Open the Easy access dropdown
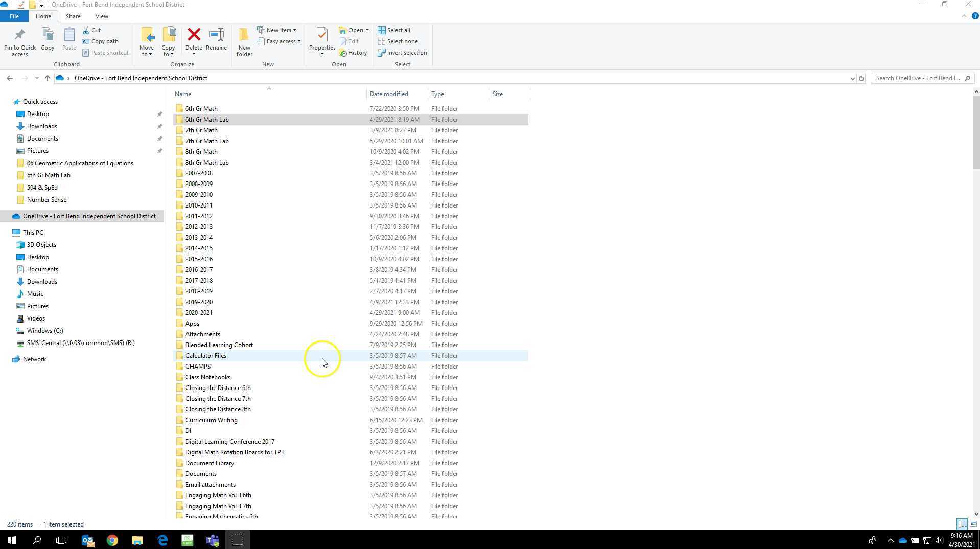Screen dimensions: 980x549 click(279, 41)
